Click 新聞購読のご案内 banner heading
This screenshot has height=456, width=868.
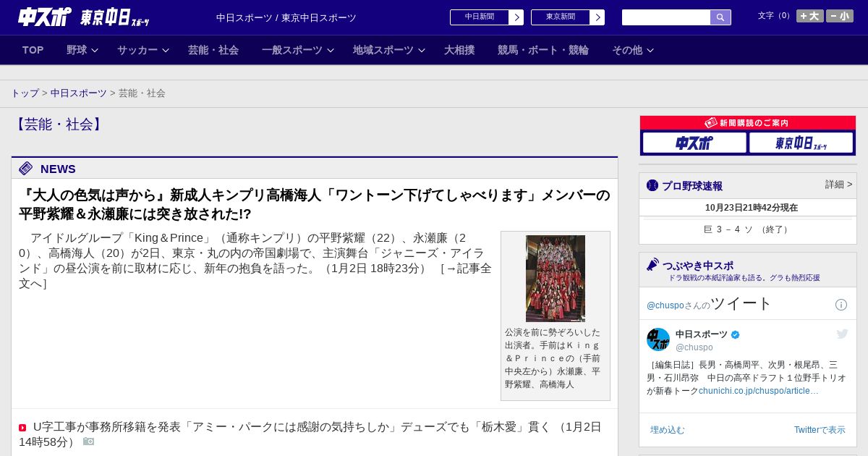tap(748, 123)
